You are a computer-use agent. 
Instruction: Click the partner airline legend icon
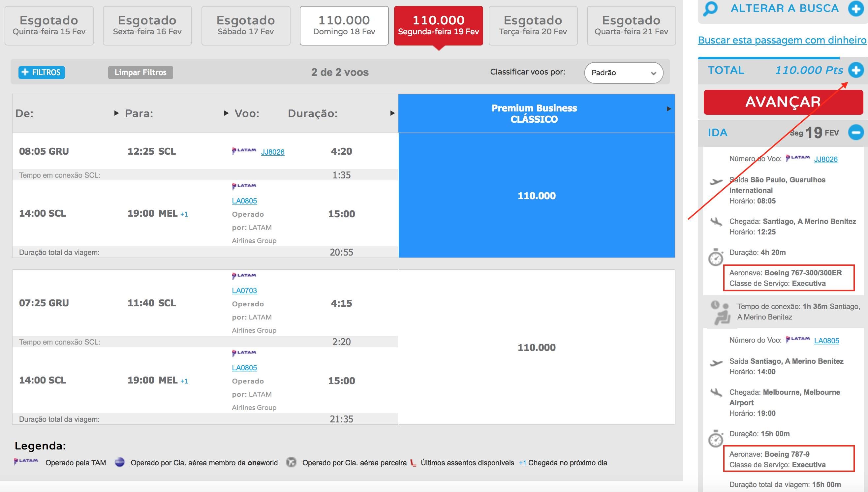click(x=291, y=462)
